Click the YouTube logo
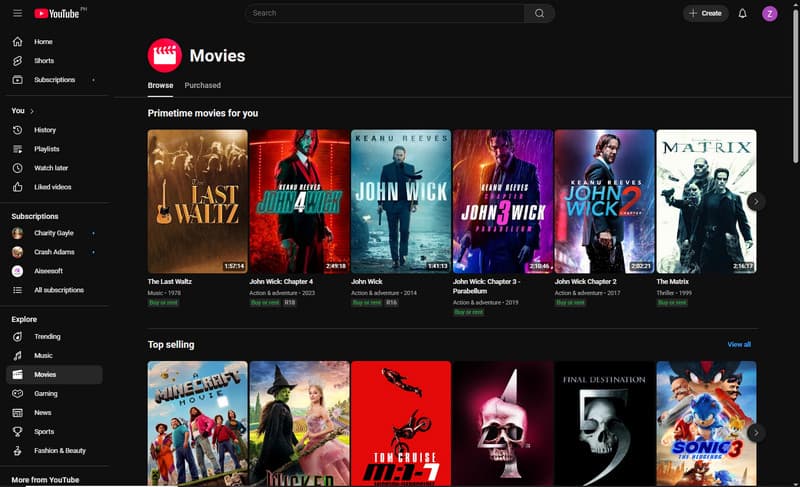 [57, 13]
